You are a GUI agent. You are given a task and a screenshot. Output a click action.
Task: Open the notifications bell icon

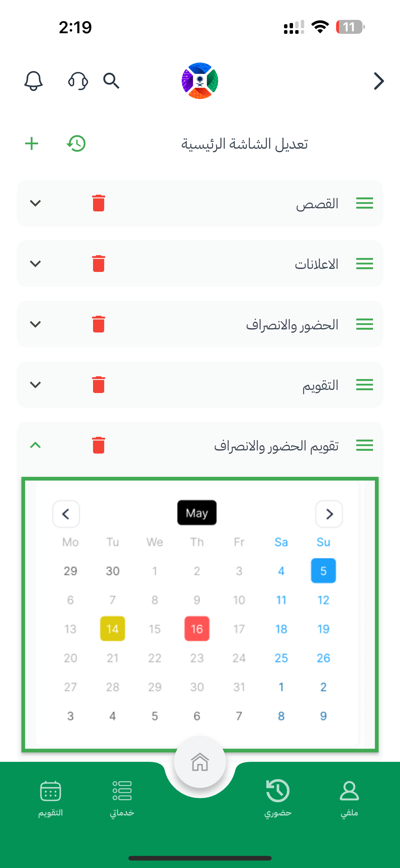(33, 81)
